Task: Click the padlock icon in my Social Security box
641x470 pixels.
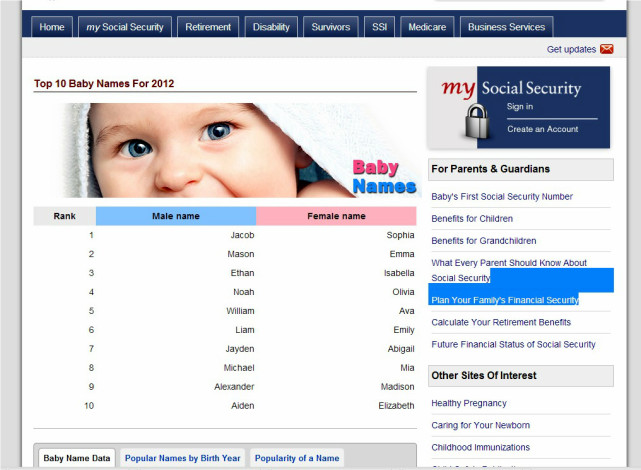Action: tap(476, 120)
